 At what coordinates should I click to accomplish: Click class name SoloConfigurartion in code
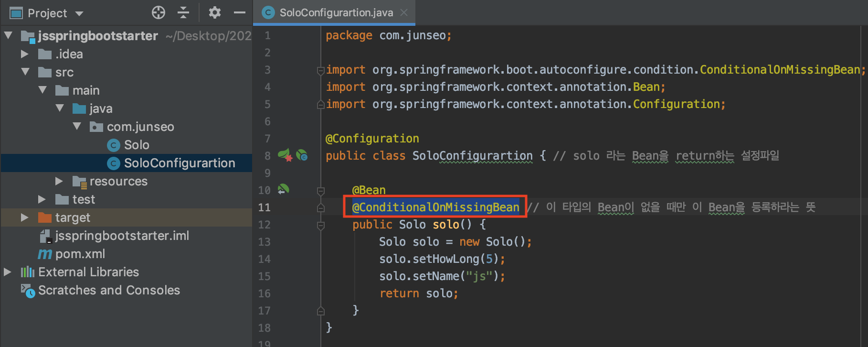(472, 156)
